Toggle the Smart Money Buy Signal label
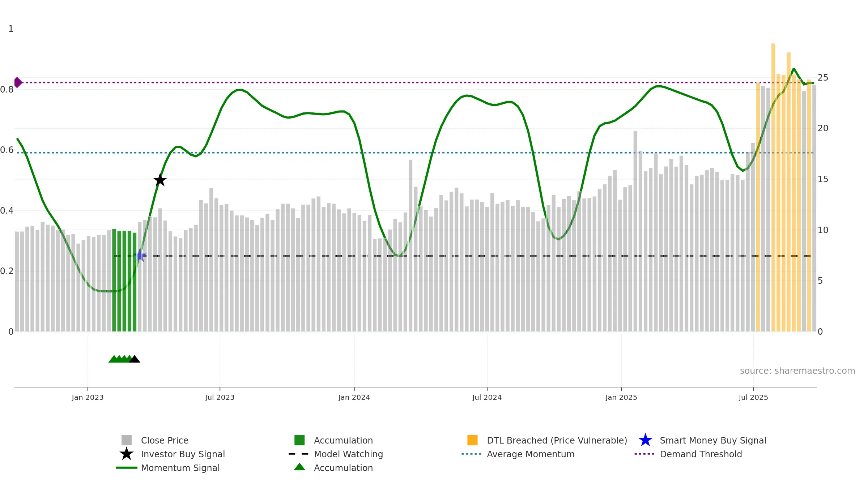Screen dimensions: 868x488 [713, 440]
